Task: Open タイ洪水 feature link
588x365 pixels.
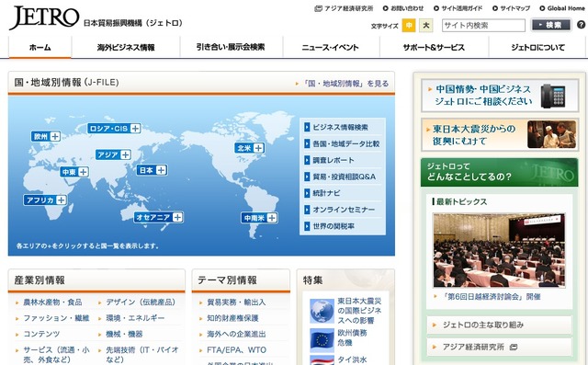Action: (x=352, y=359)
